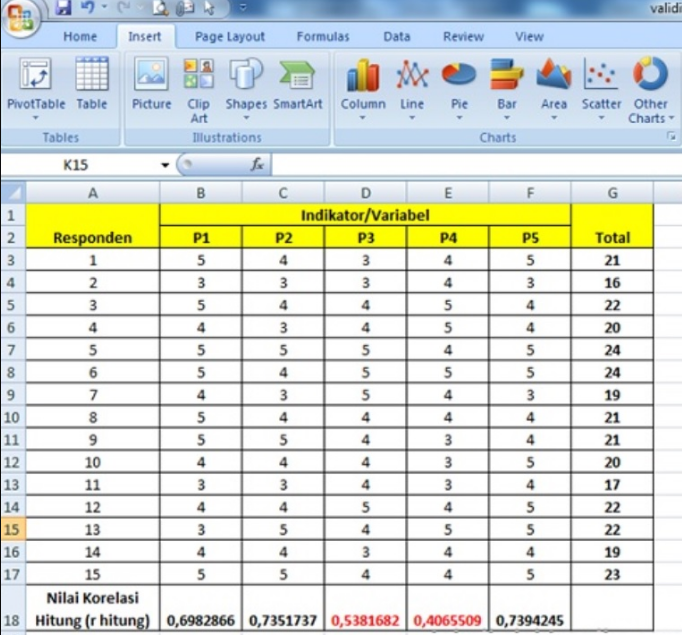Click the Nilai Korelasi Hitung label cell

coord(93,608)
